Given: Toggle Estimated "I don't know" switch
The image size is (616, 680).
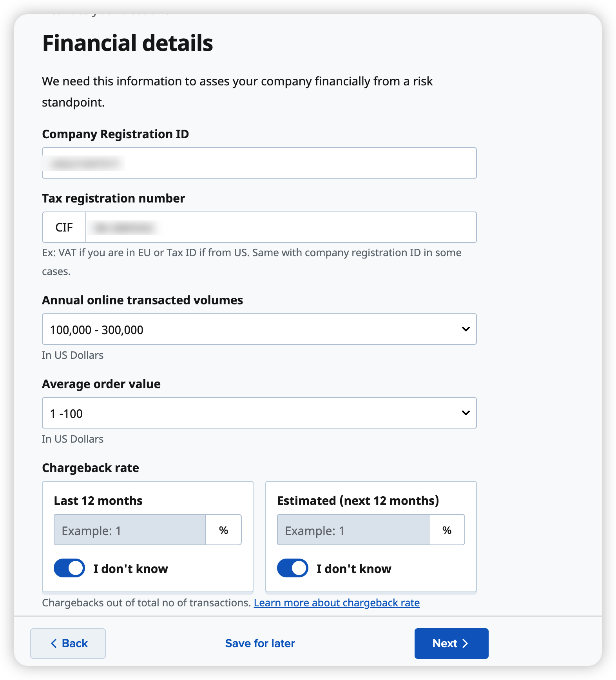Looking at the screenshot, I should (293, 568).
